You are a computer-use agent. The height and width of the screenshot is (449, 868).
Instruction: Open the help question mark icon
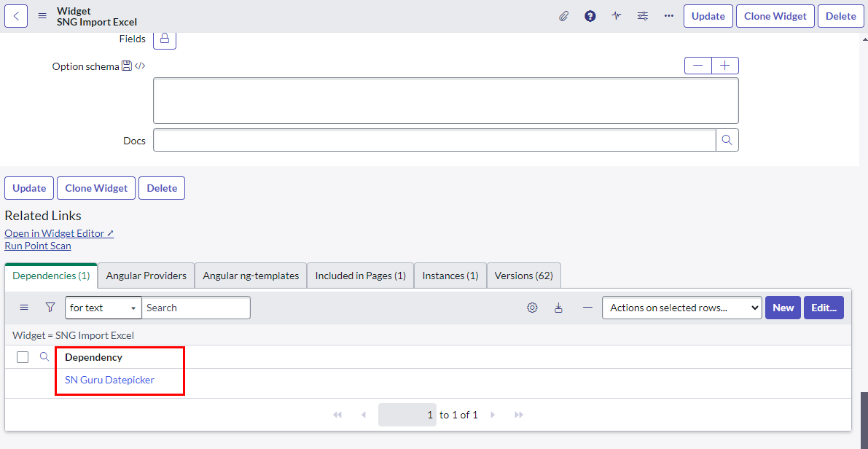point(590,16)
